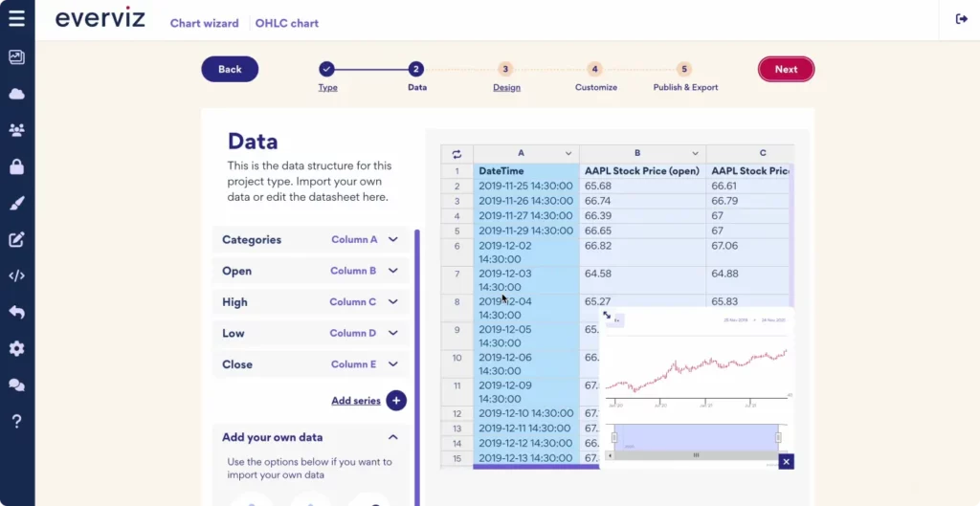980x506 pixels.
Task: Click the left handle of the navigator range
Action: 614,437
